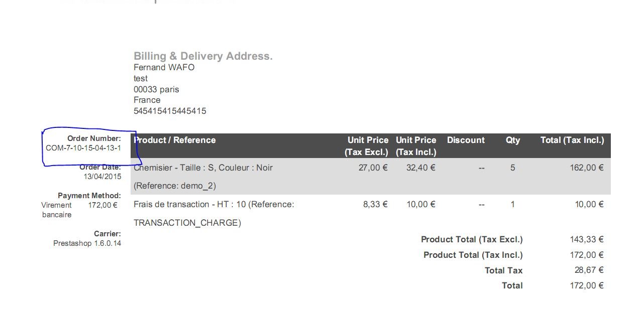This screenshot has height=309, width=644.
Task: Click the Prestashop 1.6.0.14 carrier text
Action: (87, 243)
